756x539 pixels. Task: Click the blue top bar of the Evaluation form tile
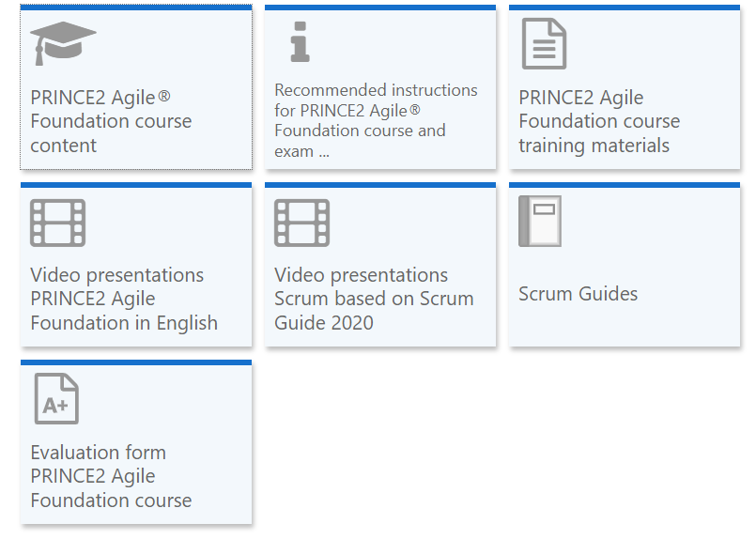pyautogui.click(x=136, y=362)
